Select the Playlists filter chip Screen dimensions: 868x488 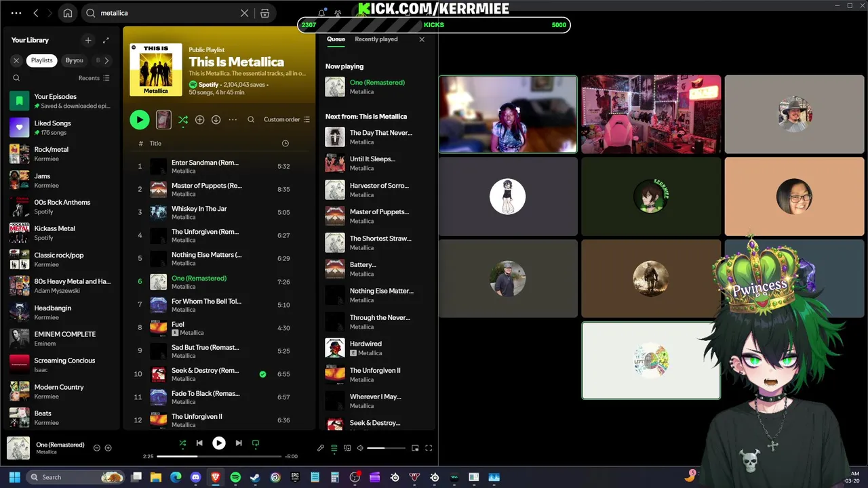[41, 60]
